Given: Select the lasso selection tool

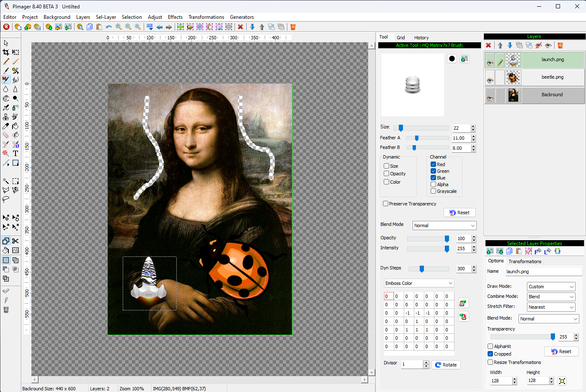Looking at the screenshot, I should (x=6, y=200).
